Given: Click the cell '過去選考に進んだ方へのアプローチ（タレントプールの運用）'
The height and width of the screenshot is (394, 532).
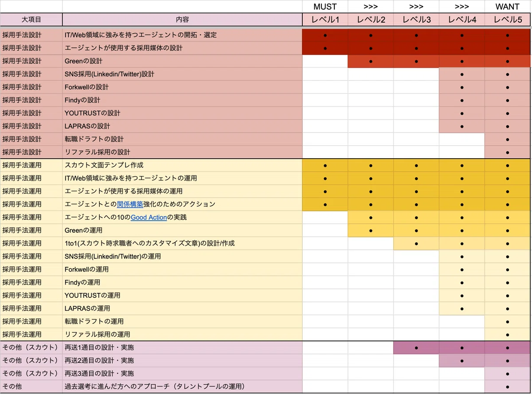Looking at the screenshot, I should (x=182, y=386).
